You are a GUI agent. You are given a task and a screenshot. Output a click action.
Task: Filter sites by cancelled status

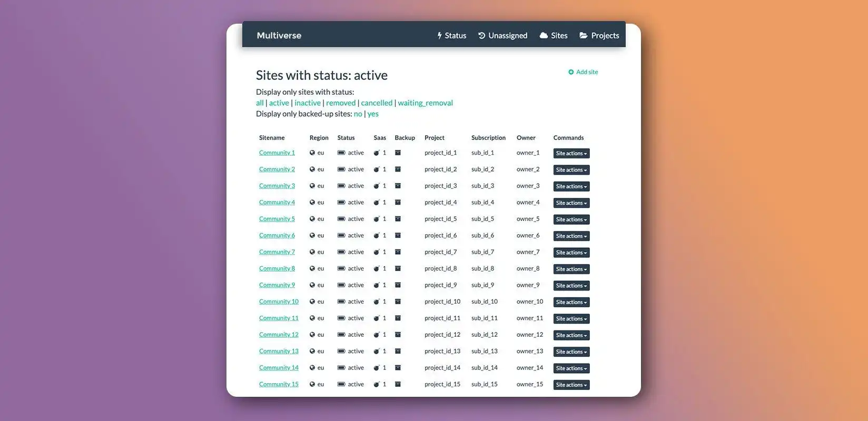377,103
